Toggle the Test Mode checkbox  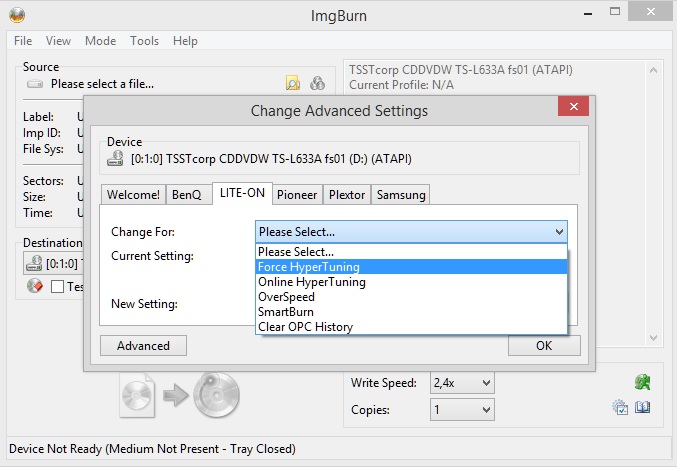coord(58,287)
